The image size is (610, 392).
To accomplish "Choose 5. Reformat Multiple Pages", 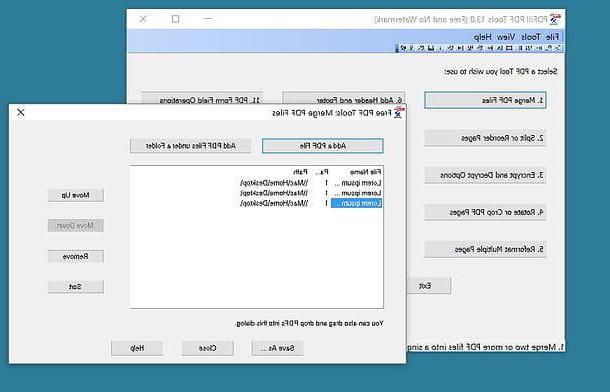I will tap(485, 249).
